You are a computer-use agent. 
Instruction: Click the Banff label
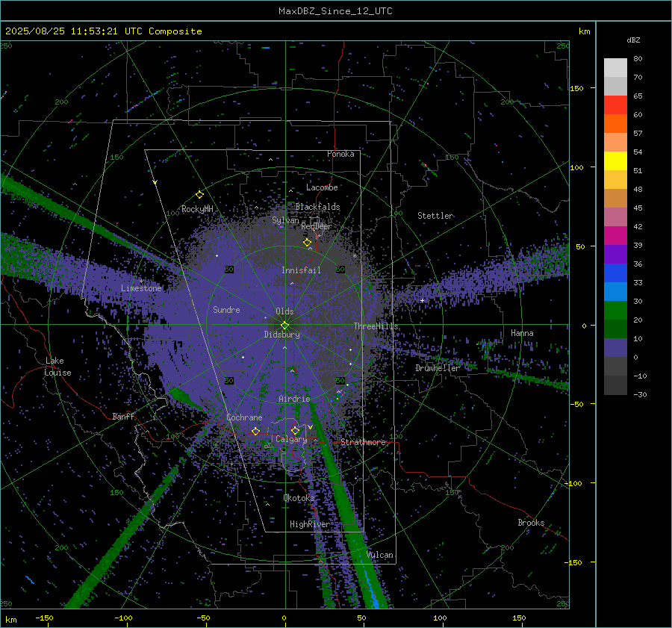[123, 416]
